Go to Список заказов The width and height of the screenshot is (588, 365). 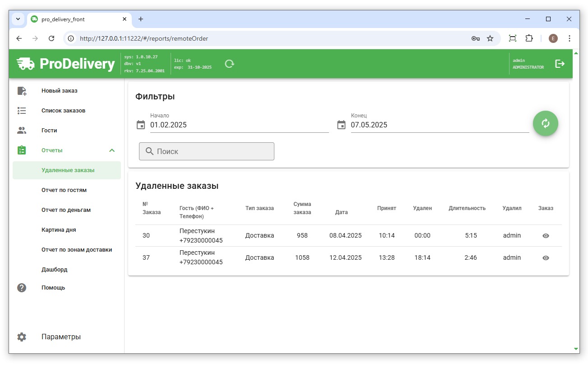click(x=63, y=111)
